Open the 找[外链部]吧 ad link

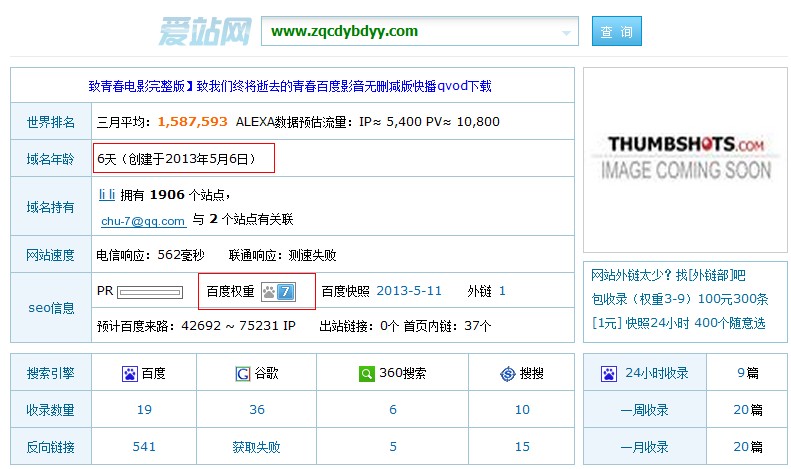(707, 276)
